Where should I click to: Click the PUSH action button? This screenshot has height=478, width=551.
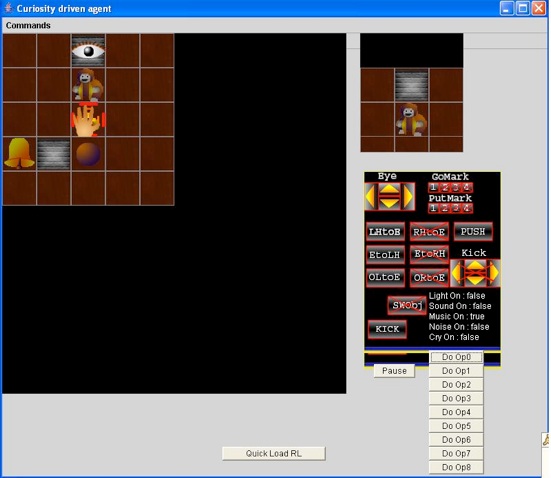coord(473,232)
